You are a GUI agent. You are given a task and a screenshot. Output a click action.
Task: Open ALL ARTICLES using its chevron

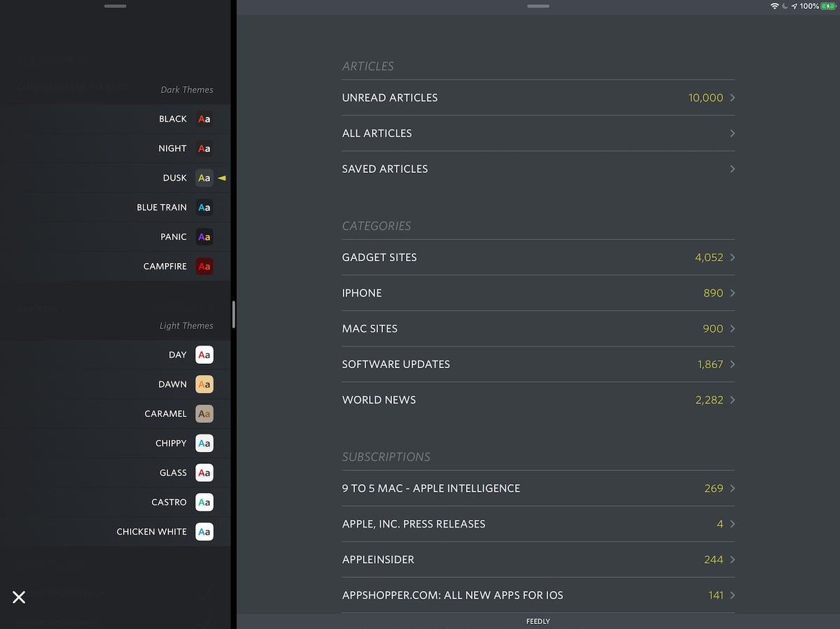[732, 133]
